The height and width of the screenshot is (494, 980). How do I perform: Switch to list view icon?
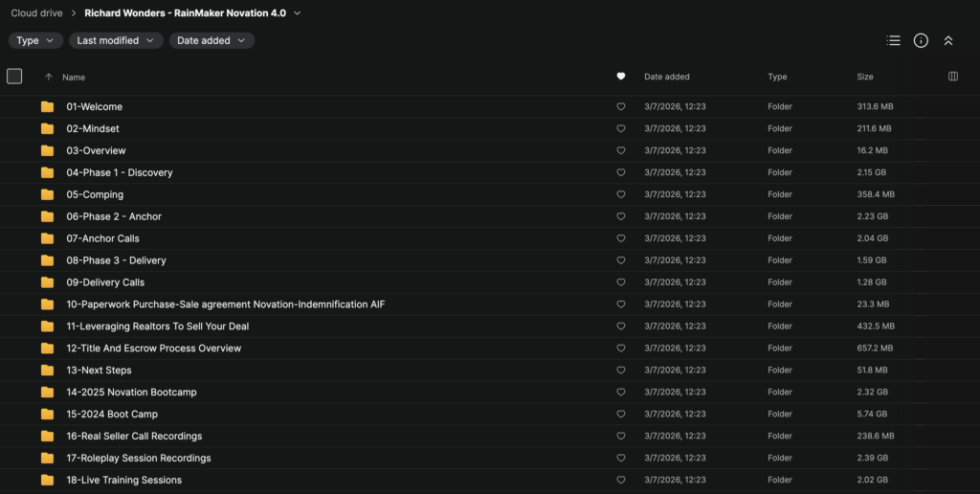(893, 40)
